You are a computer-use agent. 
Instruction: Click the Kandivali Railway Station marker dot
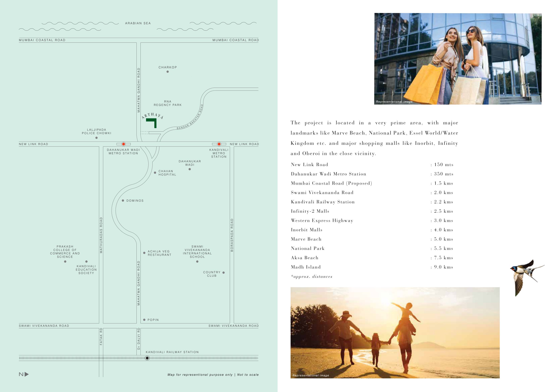(147, 358)
